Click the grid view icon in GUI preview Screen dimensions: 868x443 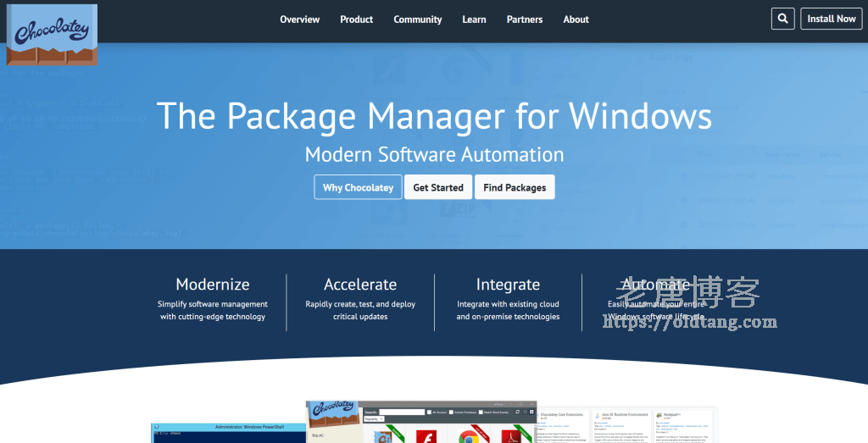coord(531,412)
